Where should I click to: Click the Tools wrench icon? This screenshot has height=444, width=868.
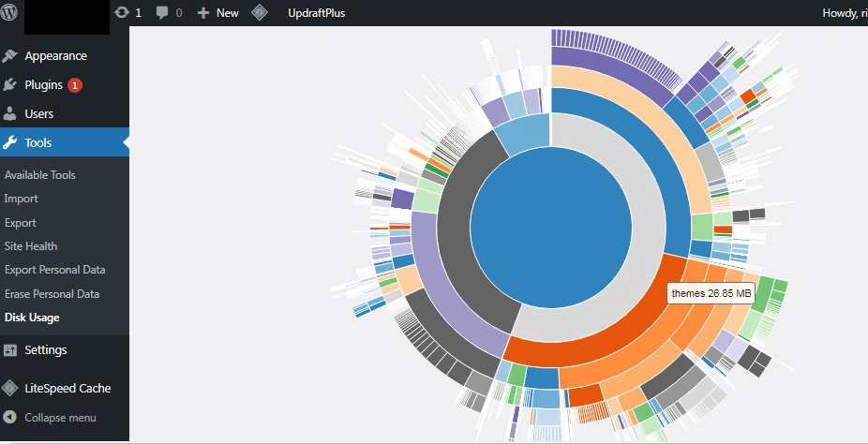coord(10,143)
